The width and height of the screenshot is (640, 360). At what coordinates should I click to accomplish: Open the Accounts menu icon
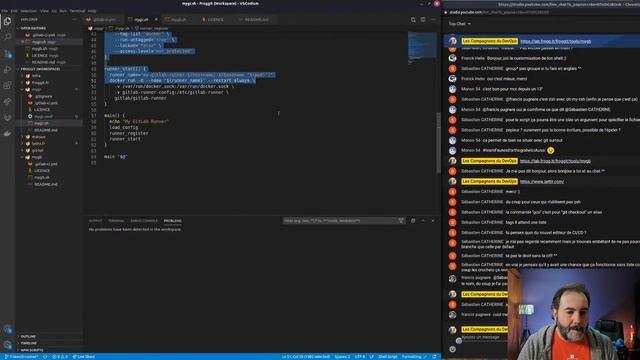(7, 329)
